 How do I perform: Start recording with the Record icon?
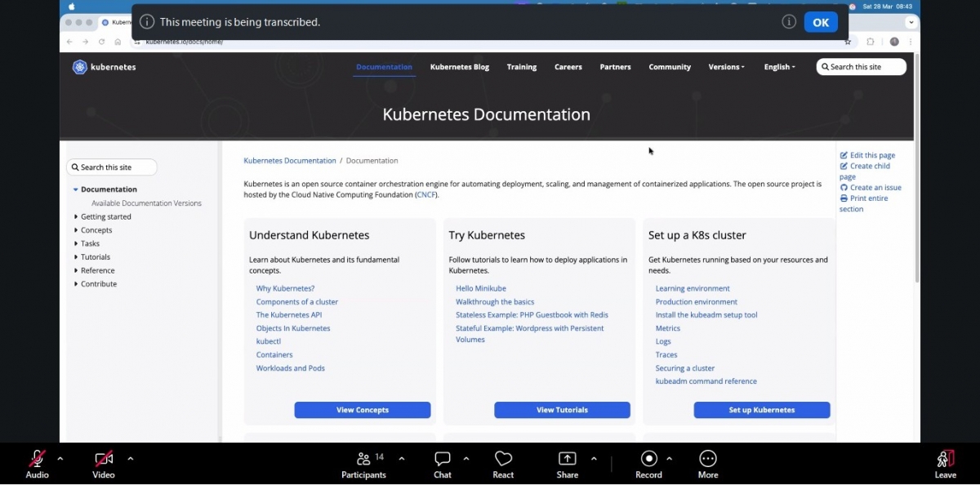tap(648, 459)
